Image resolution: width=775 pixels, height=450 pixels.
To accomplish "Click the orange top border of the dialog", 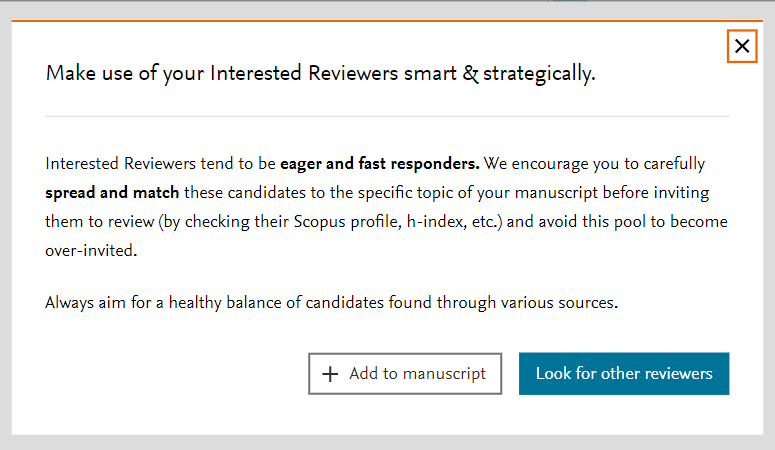I will 387,21.
